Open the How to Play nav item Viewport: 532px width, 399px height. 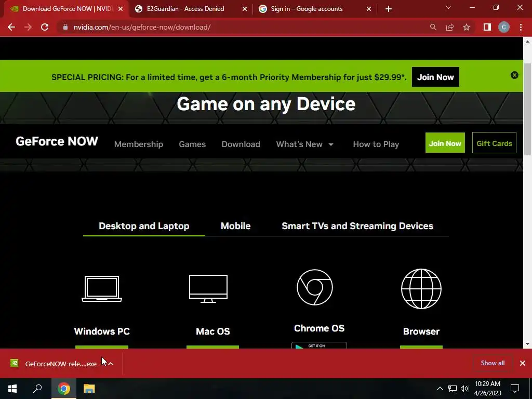(x=376, y=144)
